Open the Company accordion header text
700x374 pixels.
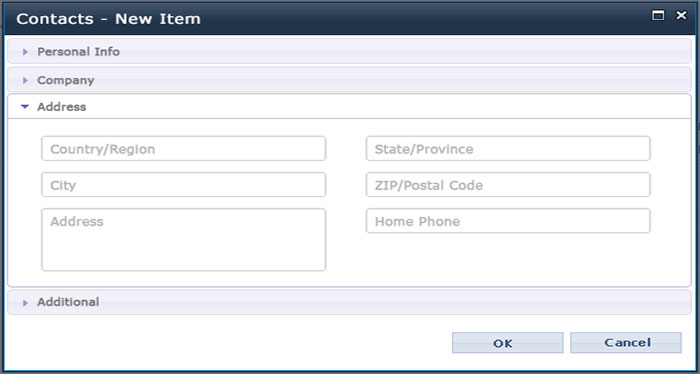tap(66, 80)
